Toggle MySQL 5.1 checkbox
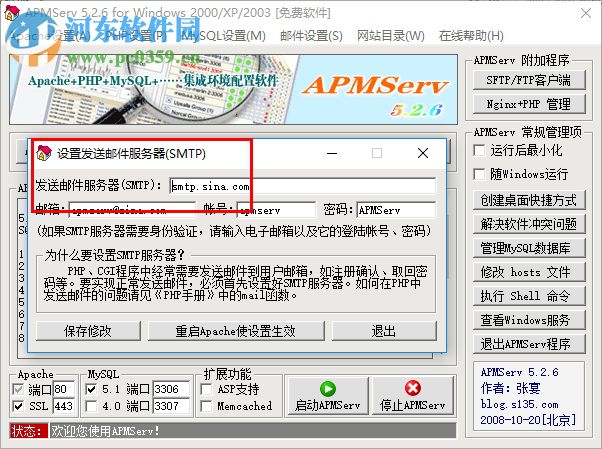 [91, 389]
